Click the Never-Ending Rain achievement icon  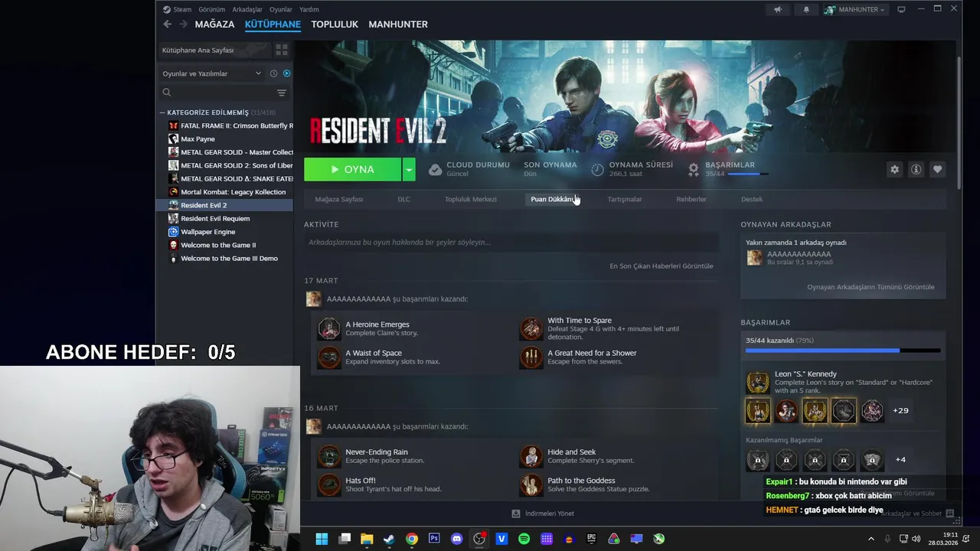pos(329,456)
